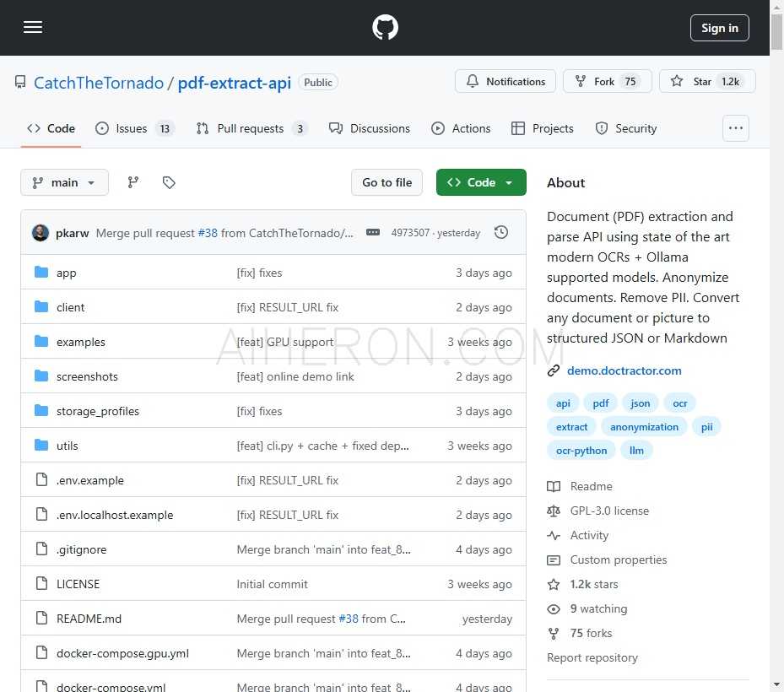The width and height of the screenshot is (784, 692).
Task: Click '[feat] cli.py + cache' commit message
Action: tap(322, 446)
